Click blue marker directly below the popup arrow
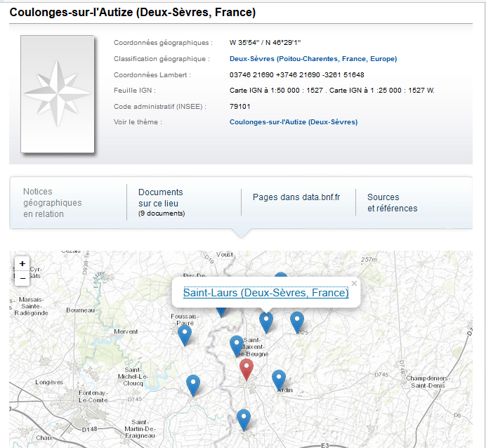The width and height of the screenshot is (486, 448). click(x=265, y=321)
